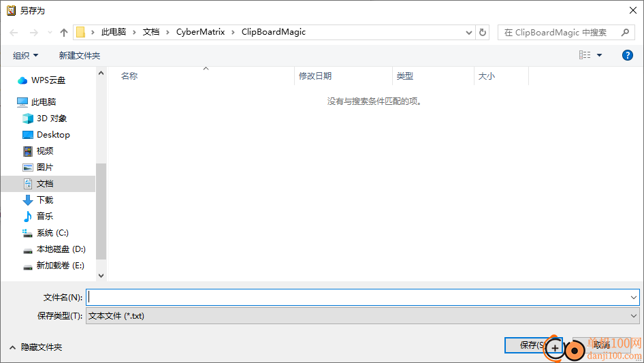Click the navigation pane scroll up arrow
This screenshot has width=644, height=363.
click(101, 73)
